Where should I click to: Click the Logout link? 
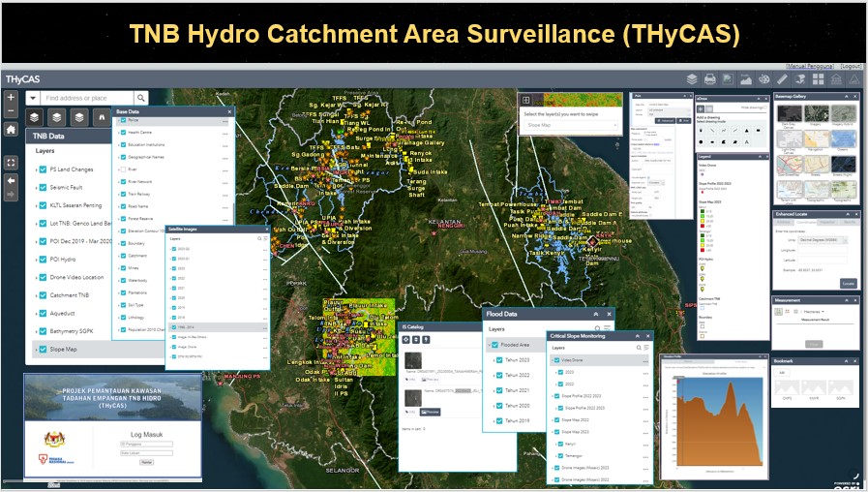point(851,66)
